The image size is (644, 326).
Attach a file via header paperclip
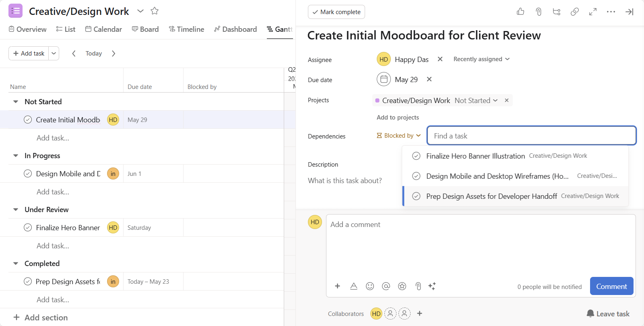(539, 12)
